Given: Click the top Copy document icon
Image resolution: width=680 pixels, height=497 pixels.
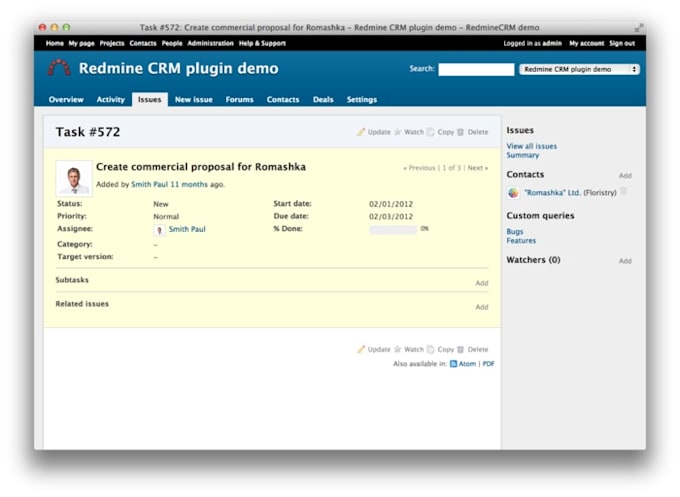Looking at the screenshot, I should pos(431,132).
